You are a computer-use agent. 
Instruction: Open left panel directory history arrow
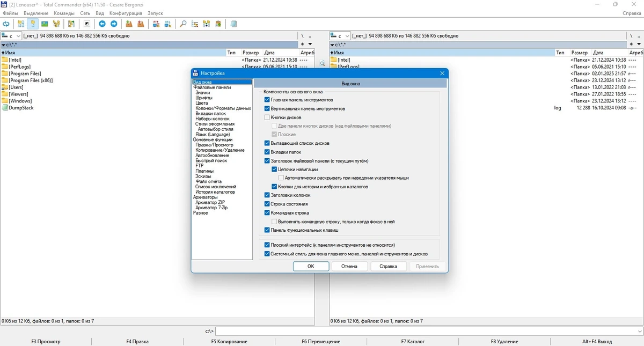click(309, 45)
